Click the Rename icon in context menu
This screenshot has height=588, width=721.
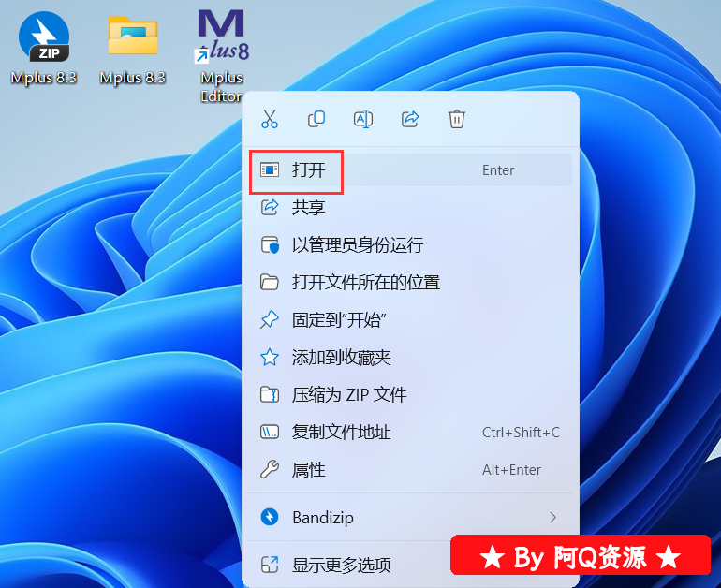[363, 119]
